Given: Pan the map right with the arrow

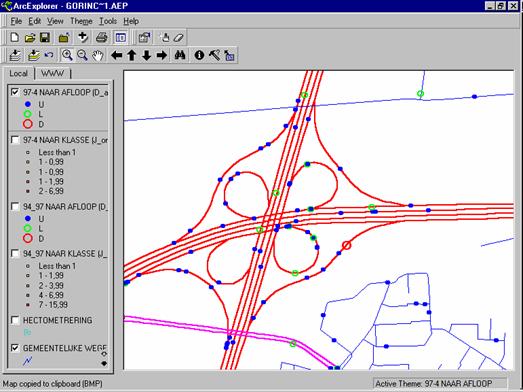Looking at the screenshot, I should coord(162,55).
